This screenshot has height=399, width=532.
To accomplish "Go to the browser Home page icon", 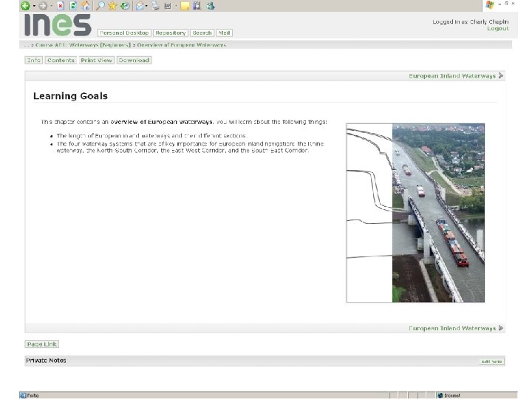I will coord(86,5).
